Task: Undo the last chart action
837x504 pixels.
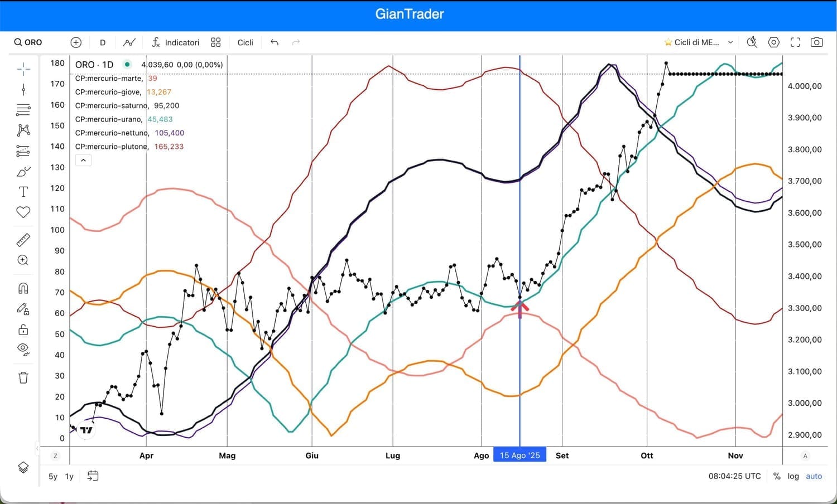Action: pyautogui.click(x=274, y=42)
